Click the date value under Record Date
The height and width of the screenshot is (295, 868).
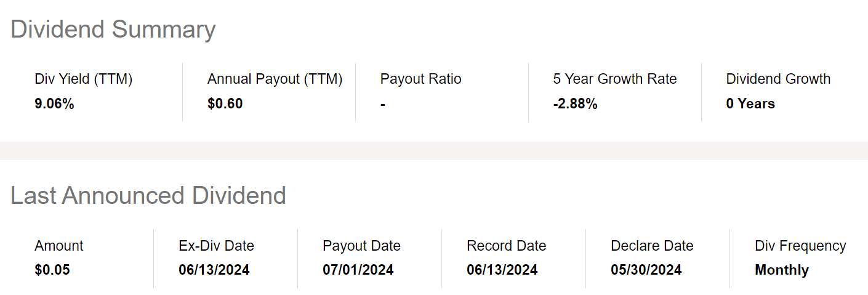[502, 270]
